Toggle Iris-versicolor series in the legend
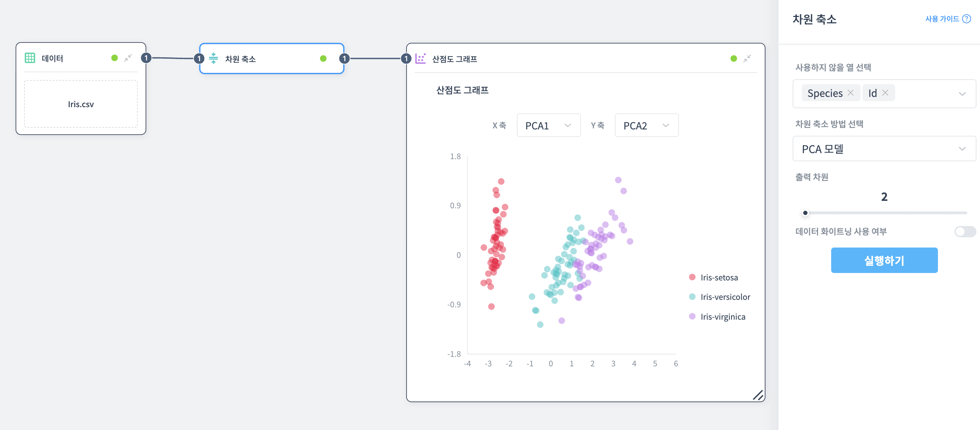The width and height of the screenshot is (980, 430). (720, 297)
